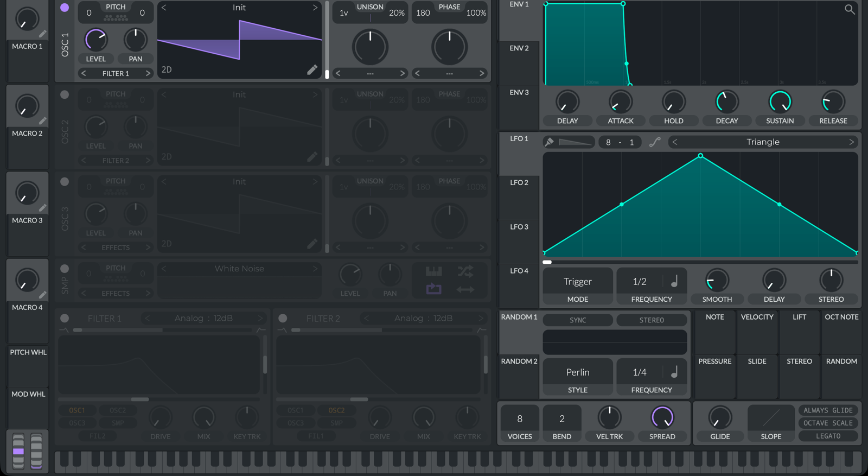Edit the OSC 2 wavetable pencil icon

[x=312, y=156]
